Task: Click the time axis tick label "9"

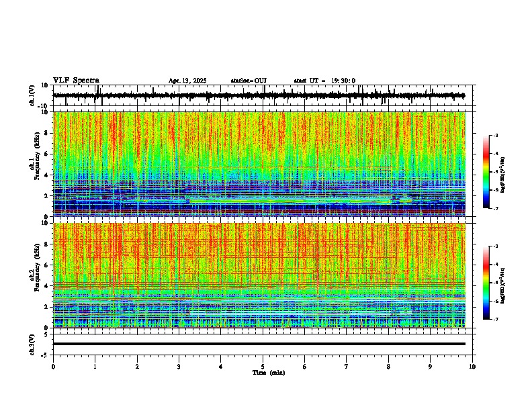Action: pyautogui.click(x=430, y=367)
